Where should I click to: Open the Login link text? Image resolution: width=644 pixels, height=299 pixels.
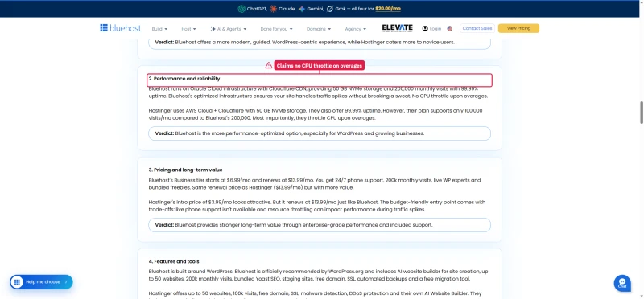[x=436, y=29]
